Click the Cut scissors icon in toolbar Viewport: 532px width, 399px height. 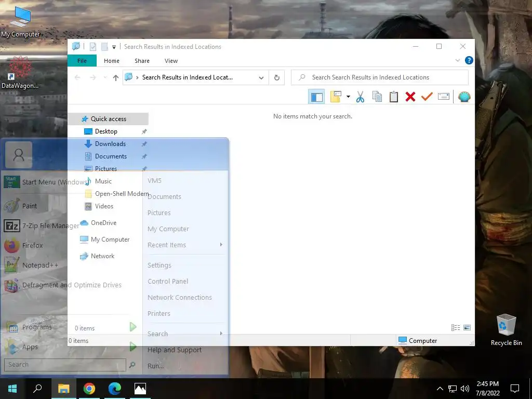[x=360, y=97]
